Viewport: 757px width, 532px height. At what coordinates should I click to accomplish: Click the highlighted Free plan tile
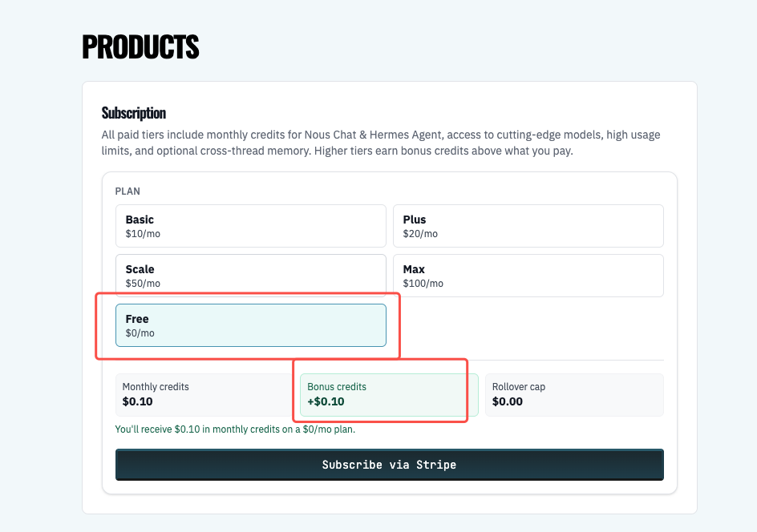(250, 325)
